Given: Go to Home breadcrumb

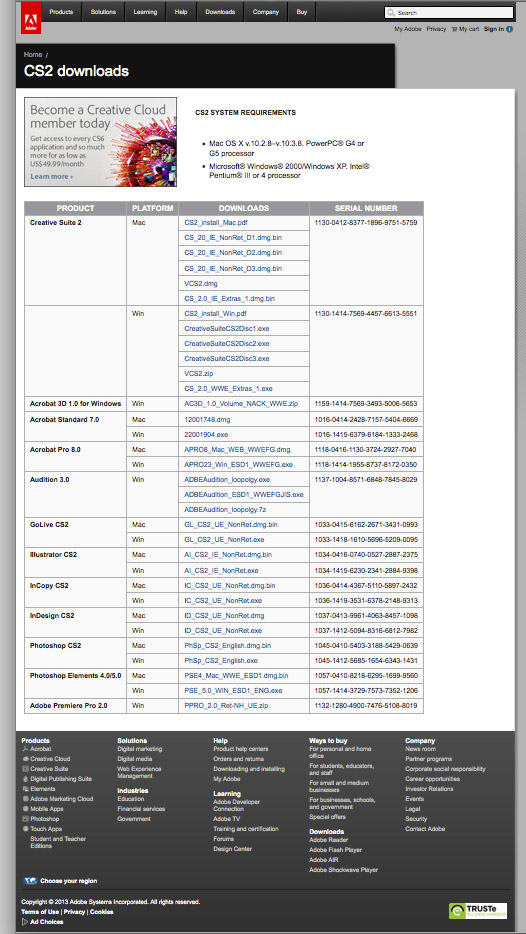Looking at the screenshot, I should coord(33,55).
